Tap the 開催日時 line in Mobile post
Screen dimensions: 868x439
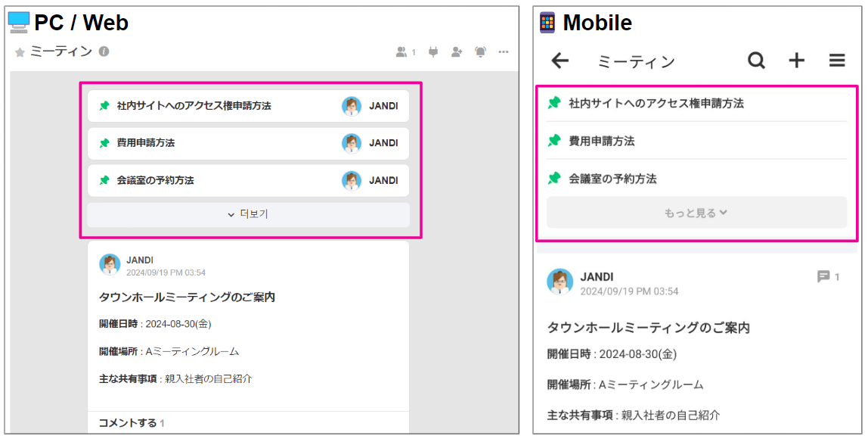[x=612, y=354]
